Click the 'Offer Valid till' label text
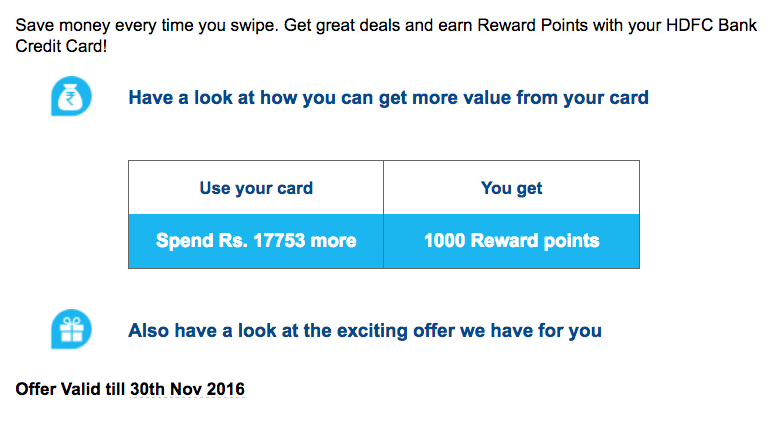Screen dimensions: 776x422 click(x=70, y=389)
